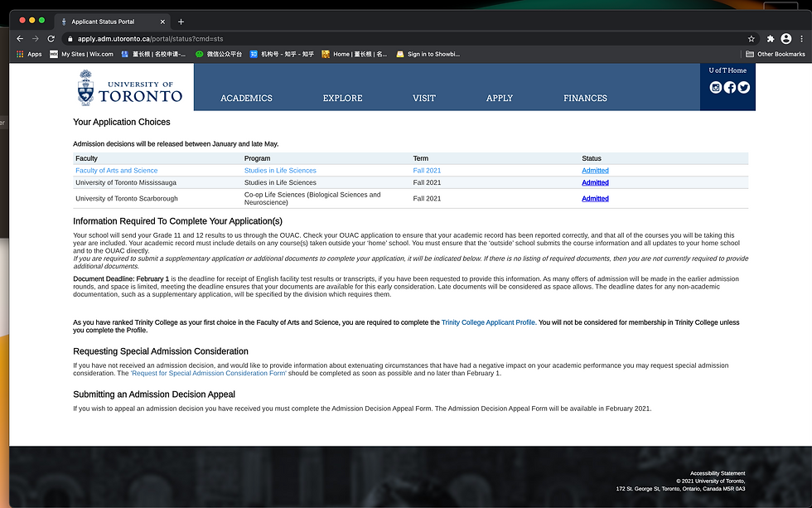Click the Accessibility Statement footer link
The image size is (812, 508).
[718, 473]
